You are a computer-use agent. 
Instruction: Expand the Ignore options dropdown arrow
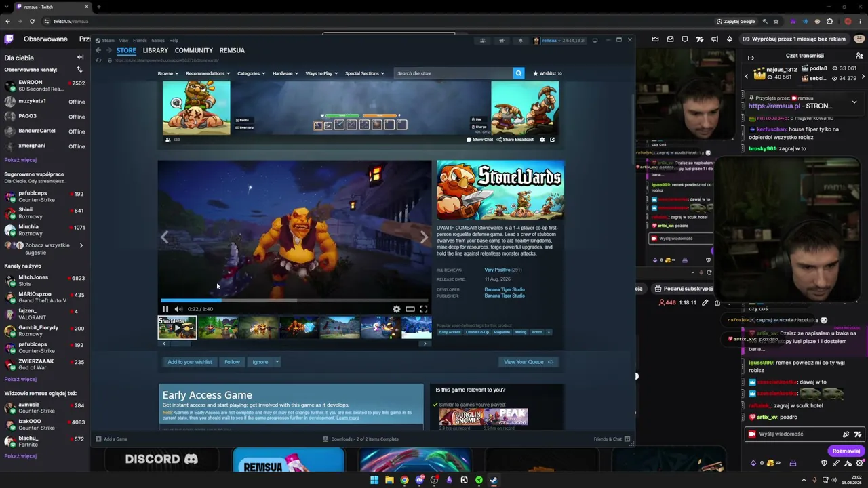point(277,362)
